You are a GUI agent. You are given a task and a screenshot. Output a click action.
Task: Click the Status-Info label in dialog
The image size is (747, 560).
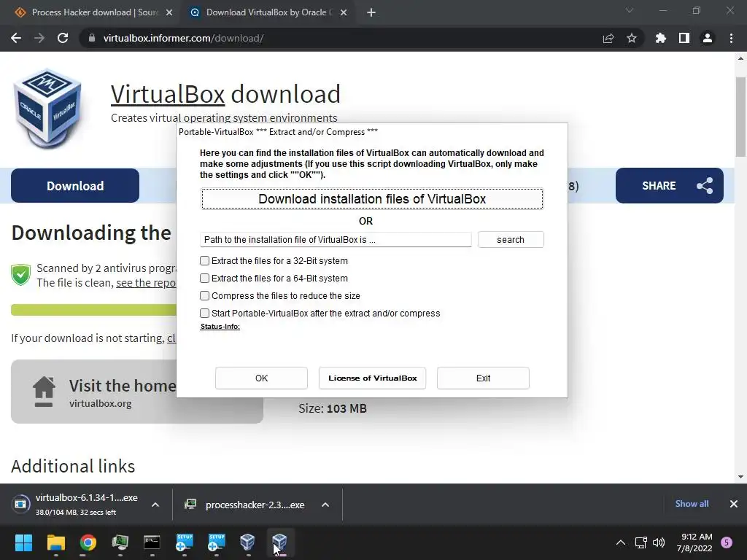(220, 327)
